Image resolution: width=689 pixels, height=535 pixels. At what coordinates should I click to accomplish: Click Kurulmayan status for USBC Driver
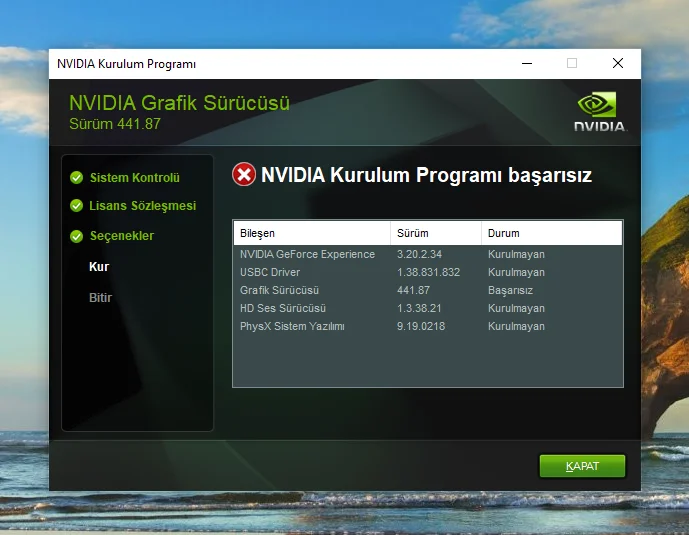point(516,272)
